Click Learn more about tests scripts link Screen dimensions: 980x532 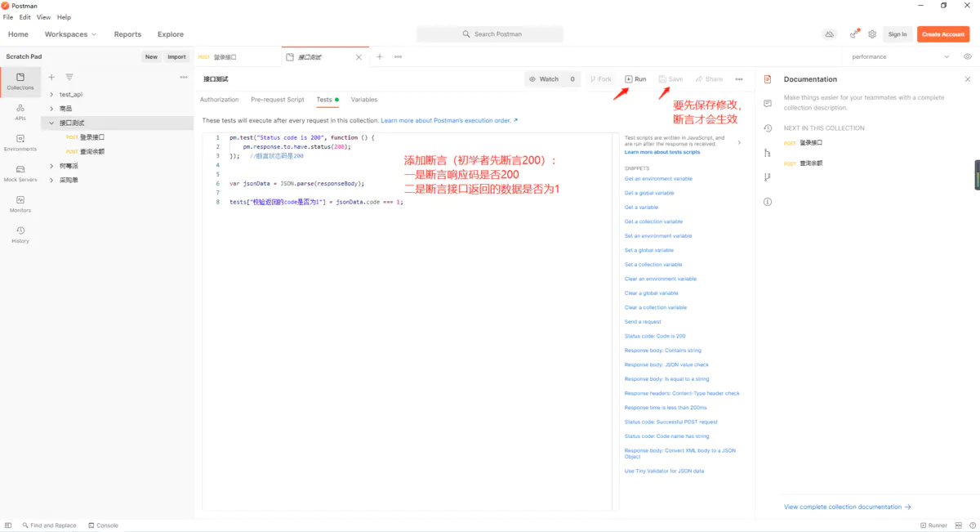[662, 152]
